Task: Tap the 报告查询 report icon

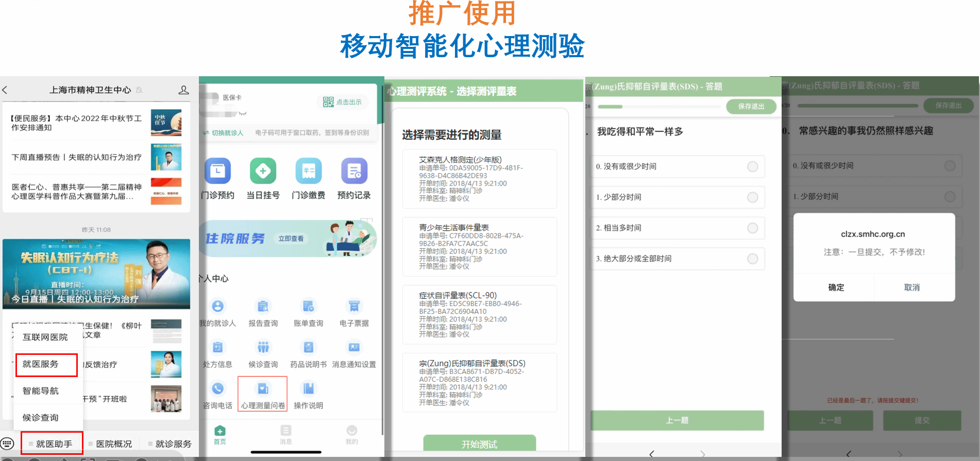Action: tap(263, 307)
